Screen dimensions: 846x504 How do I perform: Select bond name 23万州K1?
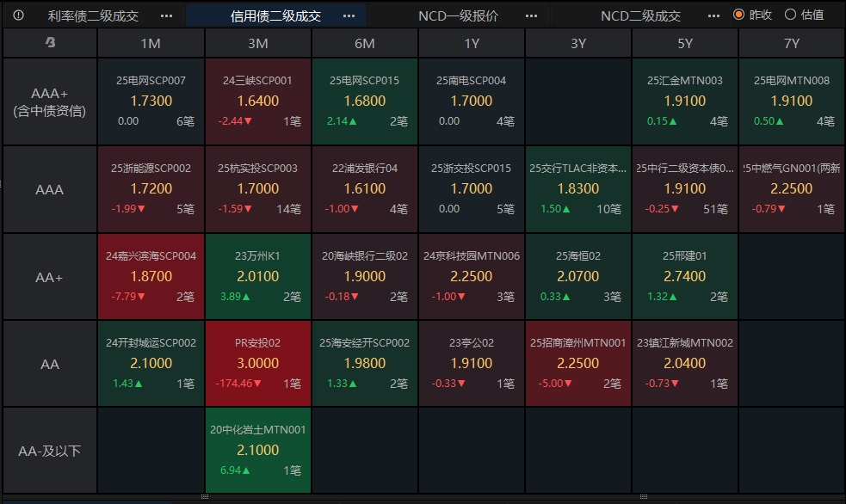[x=258, y=256]
